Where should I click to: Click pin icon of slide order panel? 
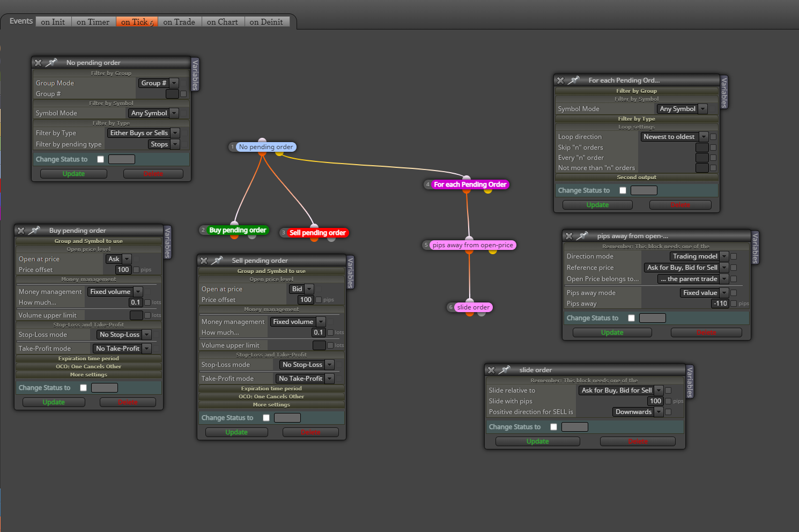(504, 370)
